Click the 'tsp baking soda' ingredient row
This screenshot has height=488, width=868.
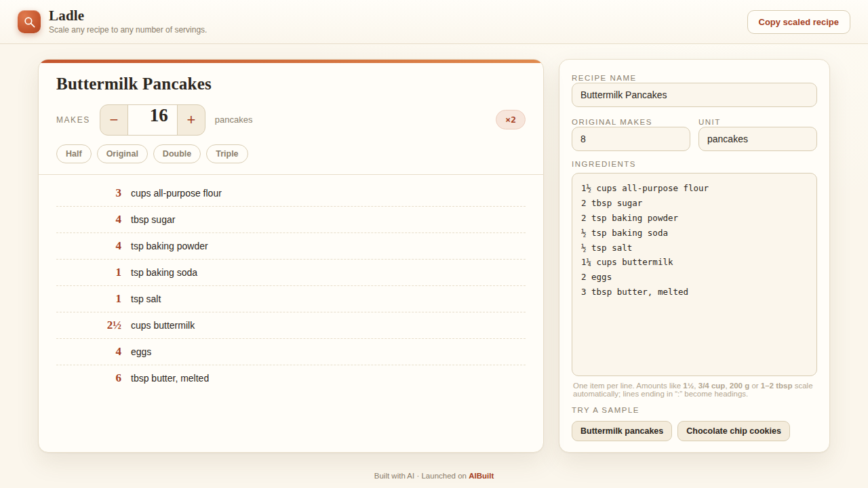click(291, 272)
